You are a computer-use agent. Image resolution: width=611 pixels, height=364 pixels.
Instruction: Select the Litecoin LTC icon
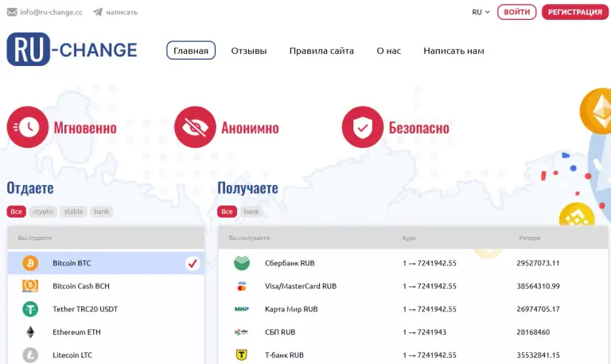click(30, 355)
